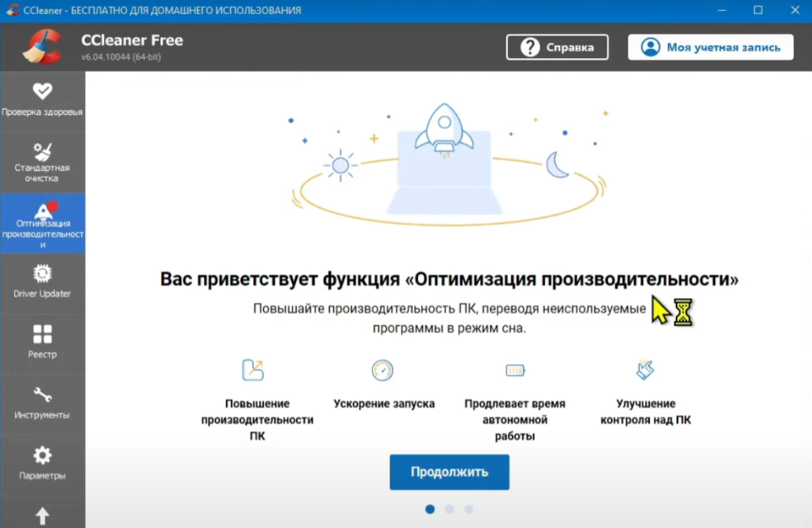
Task: Select the Стандартная очистка sidebar label
Action: point(43,173)
